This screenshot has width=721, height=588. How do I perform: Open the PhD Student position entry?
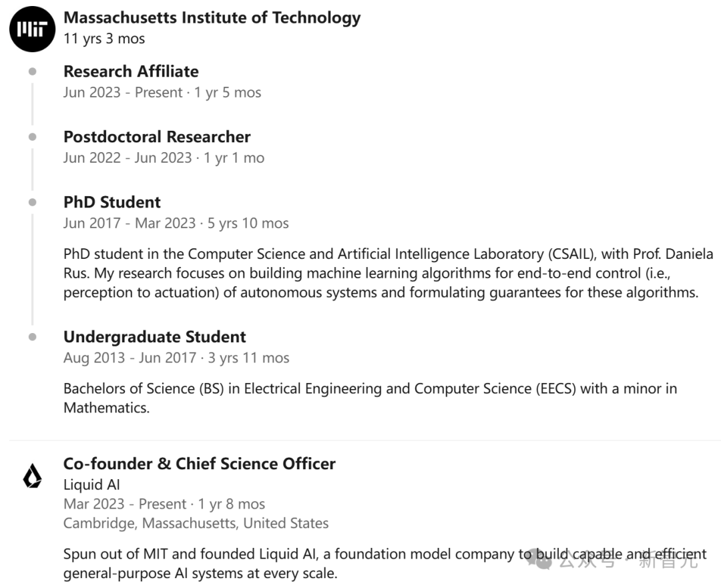pyautogui.click(x=112, y=202)
